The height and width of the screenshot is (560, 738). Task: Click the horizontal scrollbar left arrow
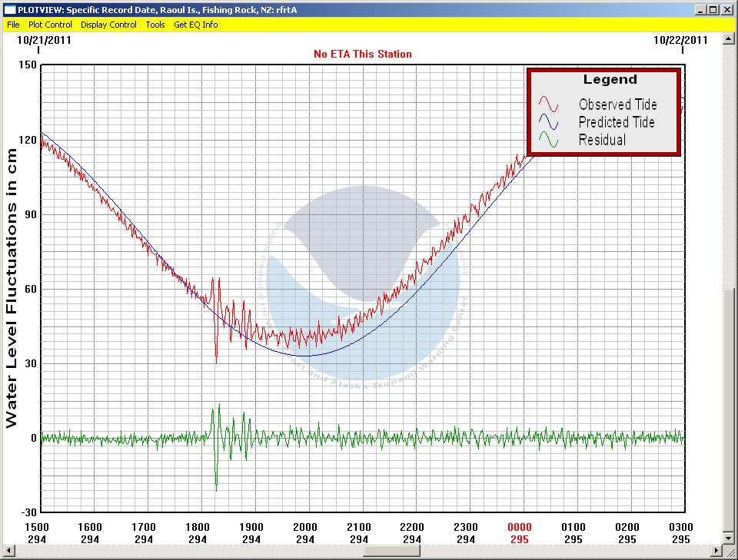[8, 550]
